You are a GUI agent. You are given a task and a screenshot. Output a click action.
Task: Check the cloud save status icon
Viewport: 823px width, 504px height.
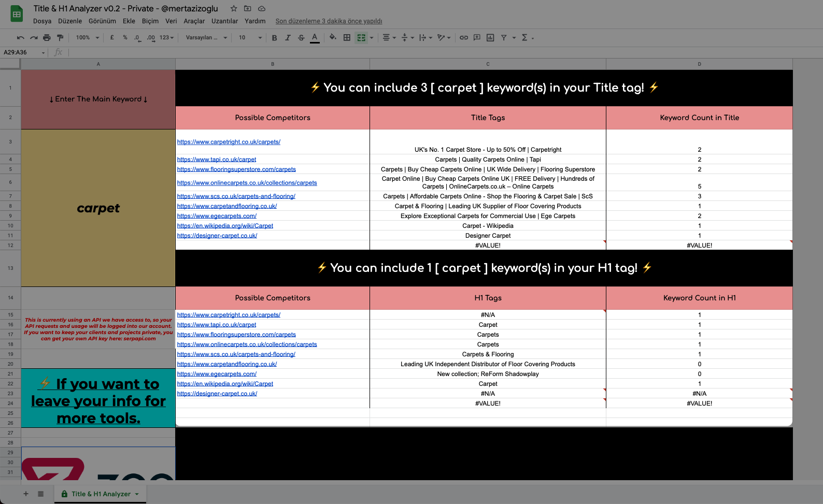click(x=262, y=8)
